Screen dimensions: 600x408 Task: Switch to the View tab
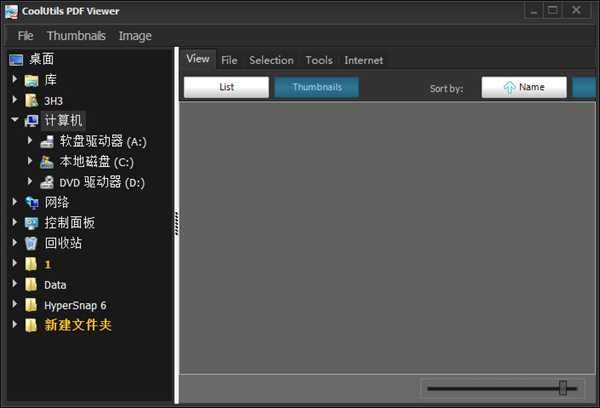(x=198, y=59)
